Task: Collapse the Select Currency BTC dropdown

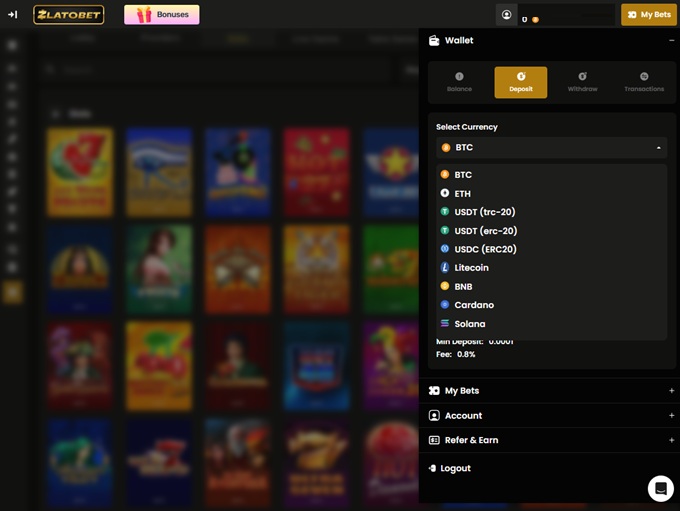Action: point(551,147)
